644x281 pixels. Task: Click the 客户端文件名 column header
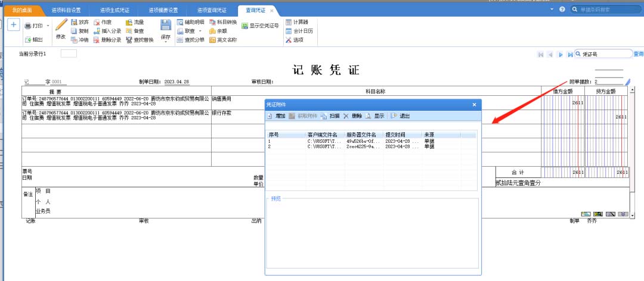pyautogui.click(x=325, y=135)
